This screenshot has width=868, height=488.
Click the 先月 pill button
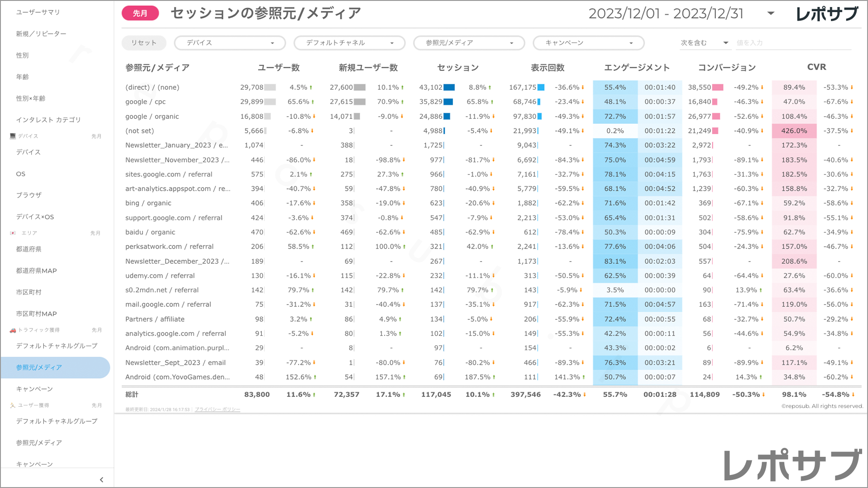tap(140, 14)
